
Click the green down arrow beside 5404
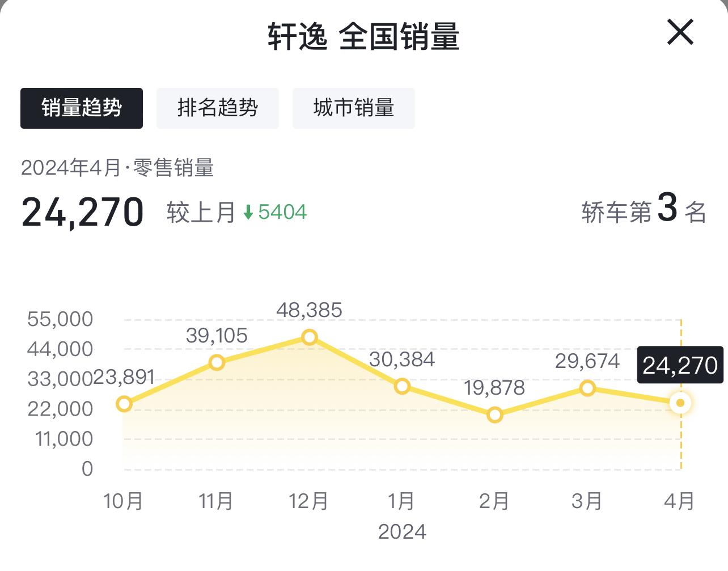point(248,213)
